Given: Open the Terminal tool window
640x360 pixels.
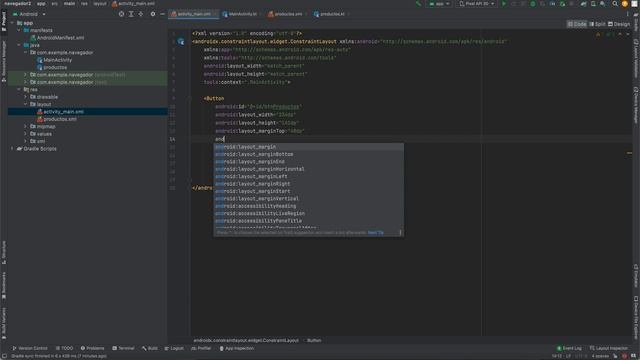Looking at the screenshot, I should [123, 348].
